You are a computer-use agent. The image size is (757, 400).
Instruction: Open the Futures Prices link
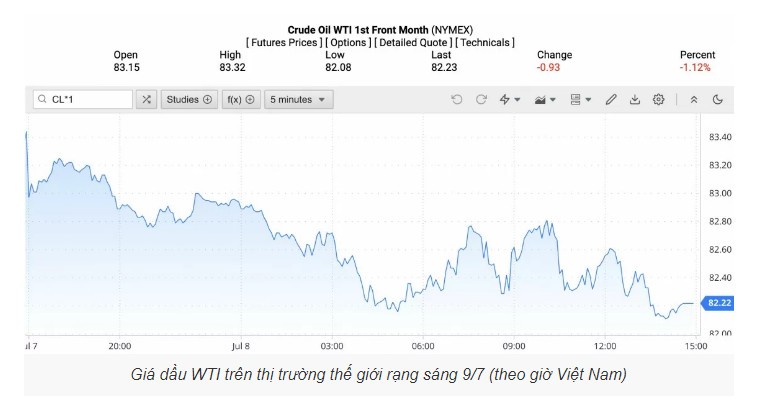pyautogui.click(x=282, y=42)
